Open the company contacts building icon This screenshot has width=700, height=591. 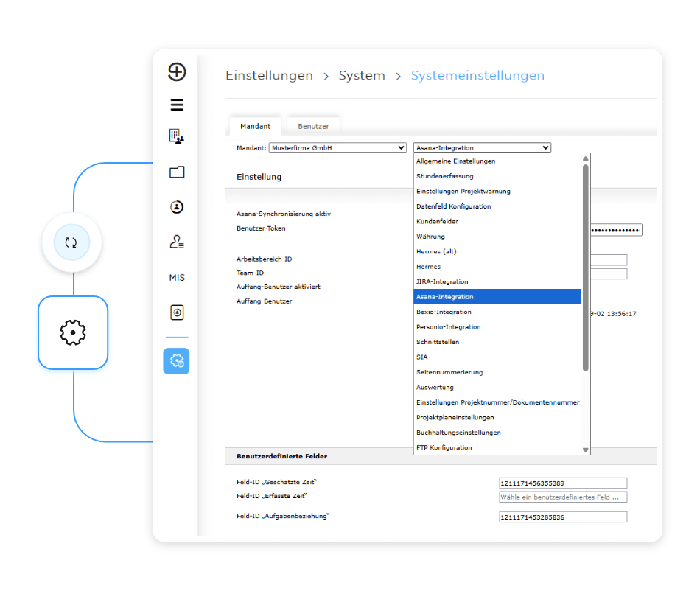tap(177, 136)
